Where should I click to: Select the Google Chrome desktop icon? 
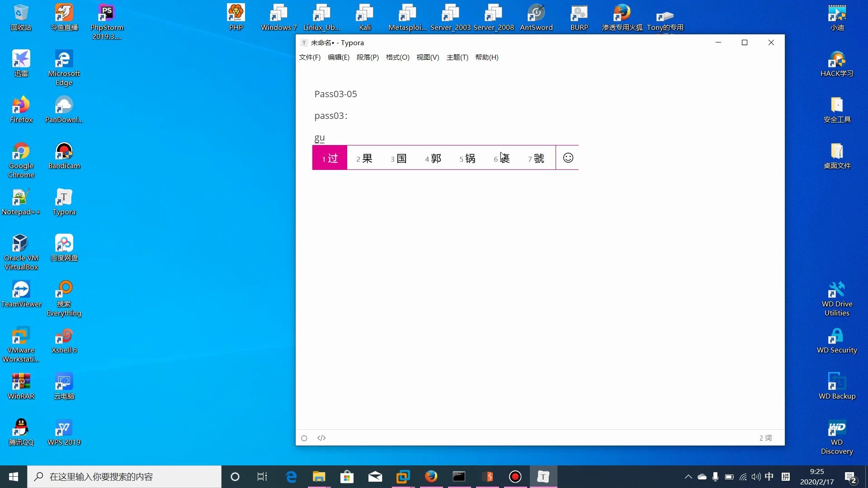tap(21, 160)
